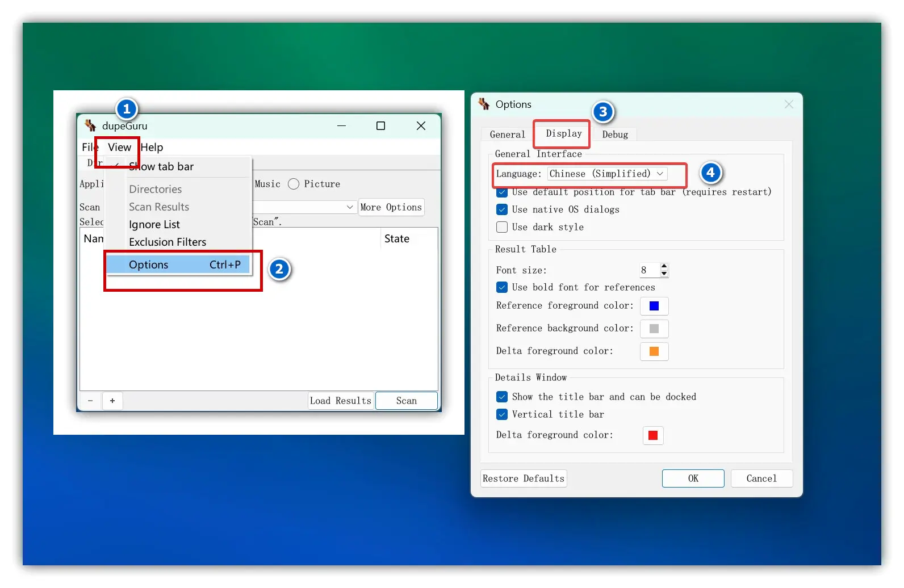Start scan with the Scan button
Viewport: 904px width, 588px height.
coord(407,401)
